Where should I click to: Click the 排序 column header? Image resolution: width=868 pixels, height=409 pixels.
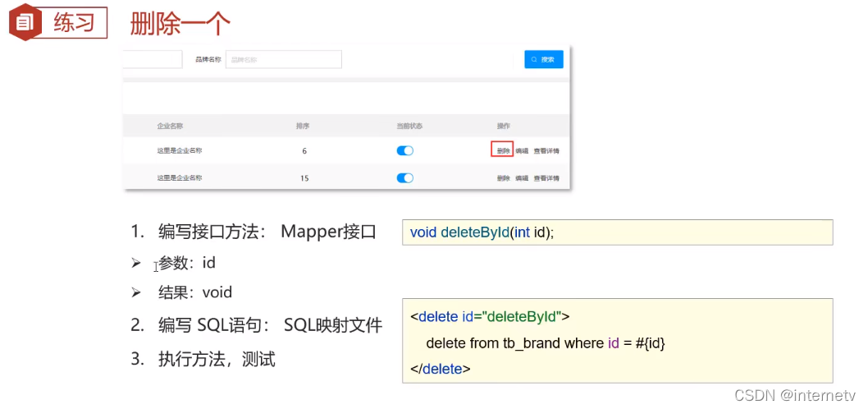tap(303, 126)
